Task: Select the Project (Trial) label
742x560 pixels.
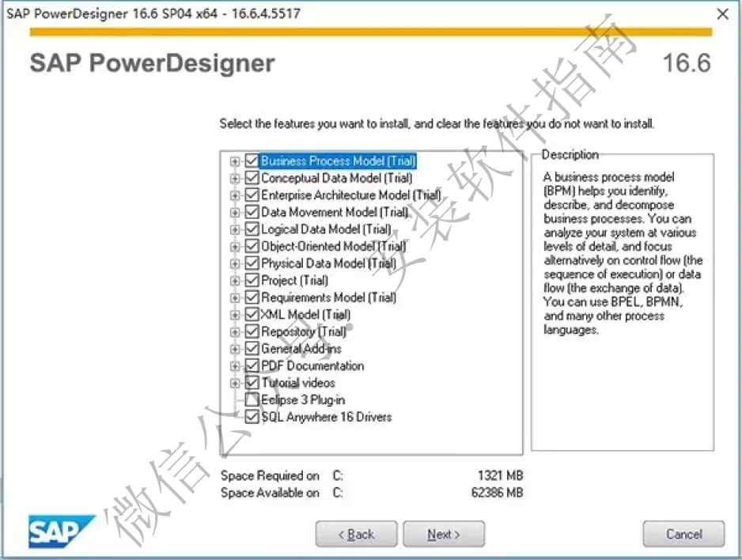Action: click(x=294, y=280)
